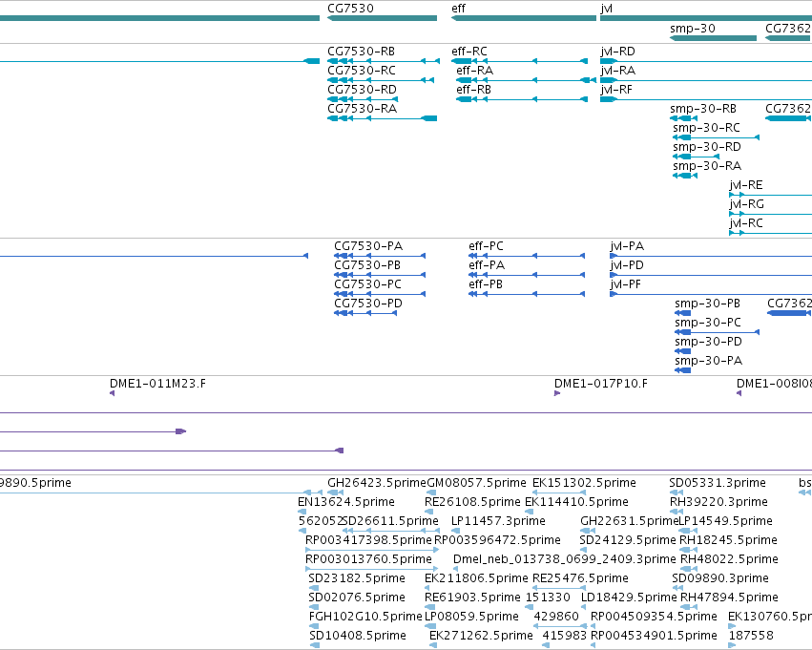This screenshot has height=650, width=812.
Task: Open transcript CG7530-RB
Action: pos(361,52)
